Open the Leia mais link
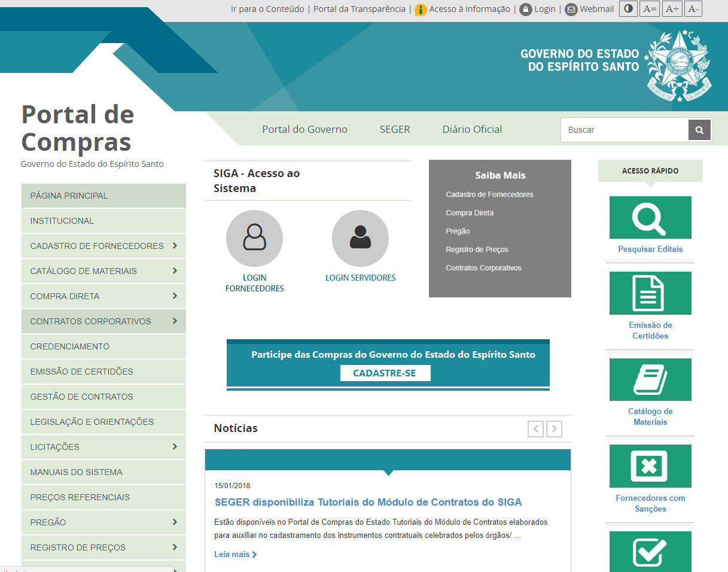Viewport: 728px width, 572px height. 236,555
